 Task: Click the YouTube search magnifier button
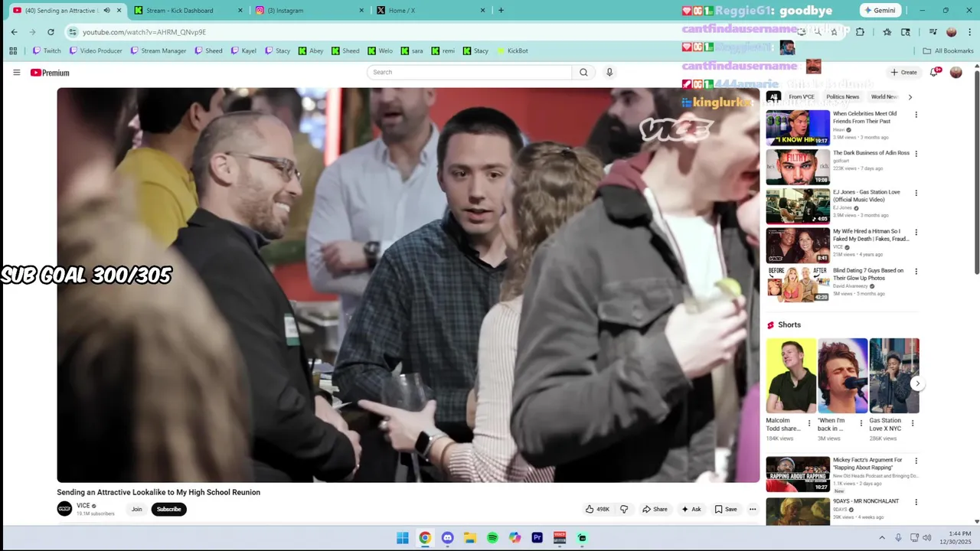click(x=583, y=72)
